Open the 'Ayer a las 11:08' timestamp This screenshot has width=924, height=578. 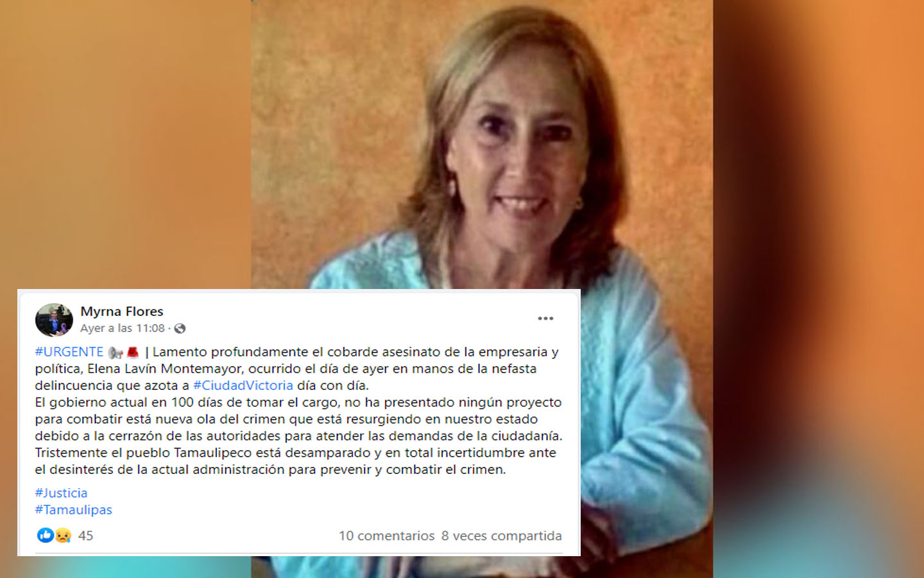123,328
